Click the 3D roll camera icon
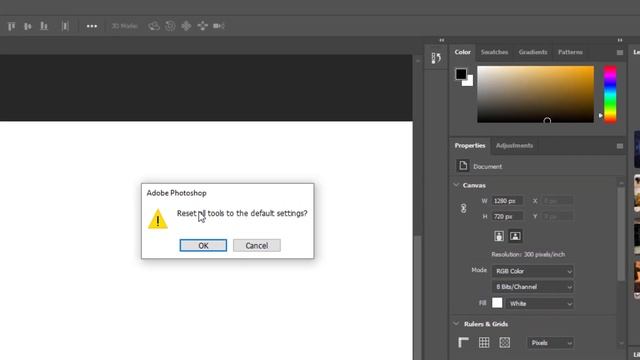The width and height of the screenshot is (640, 360). [x=170, y=26]
